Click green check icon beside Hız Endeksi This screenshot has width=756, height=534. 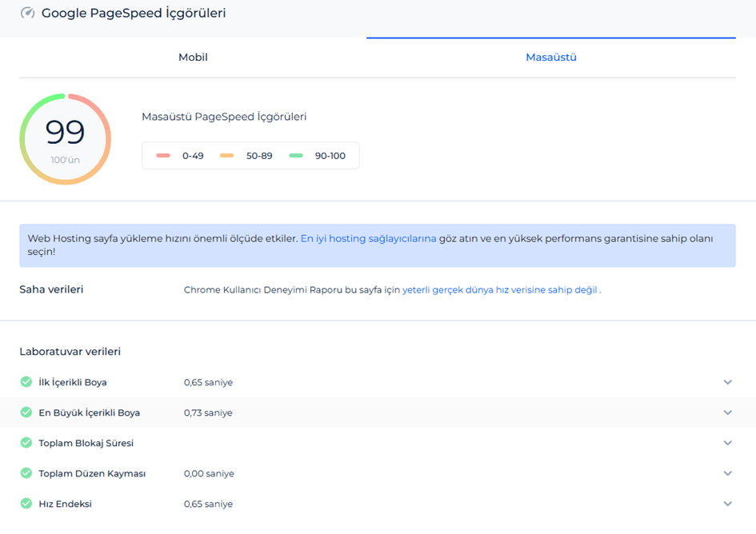26,503
